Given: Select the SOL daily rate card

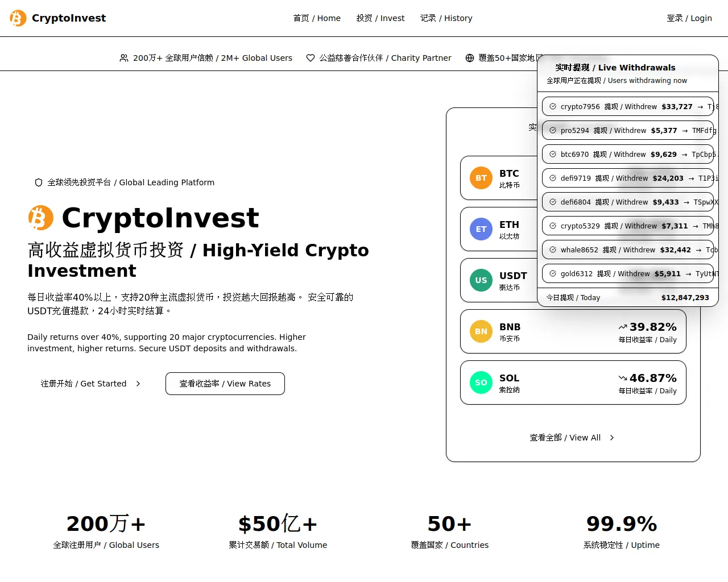Looking at the screenshot, I should (x=573, y=383).
